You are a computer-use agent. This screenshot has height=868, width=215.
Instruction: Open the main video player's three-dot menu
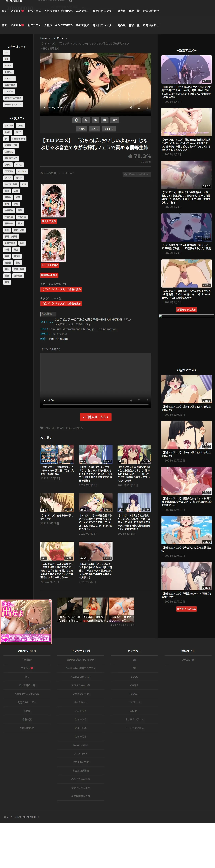(x=147, y=108)
